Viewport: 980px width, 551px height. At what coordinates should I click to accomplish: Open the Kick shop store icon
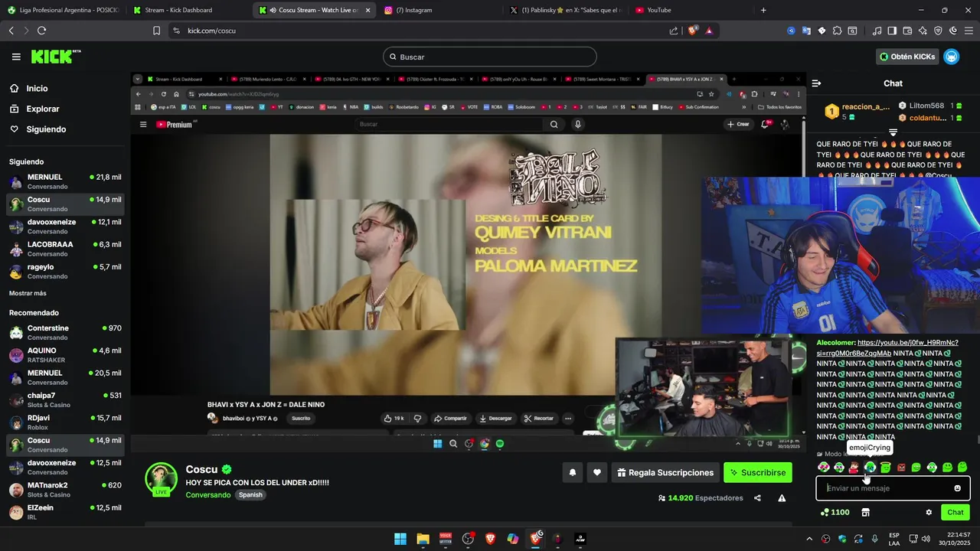866,512
